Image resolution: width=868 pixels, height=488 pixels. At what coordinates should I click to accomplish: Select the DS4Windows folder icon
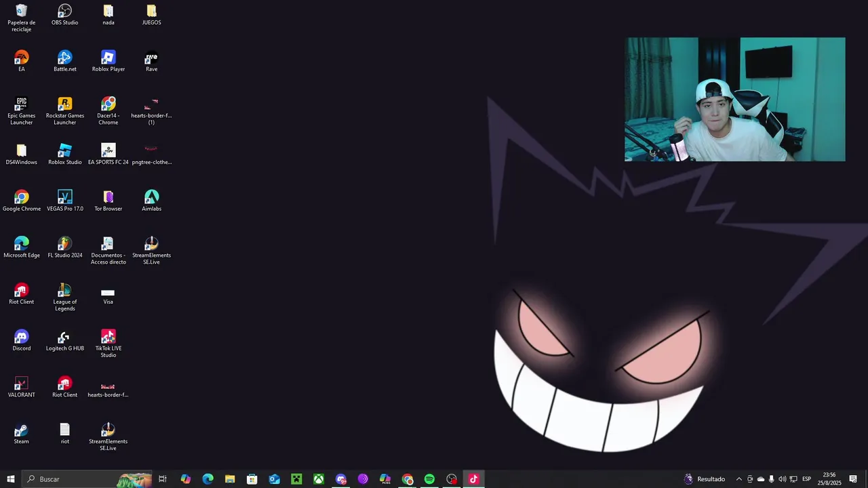tap(22, 155)
